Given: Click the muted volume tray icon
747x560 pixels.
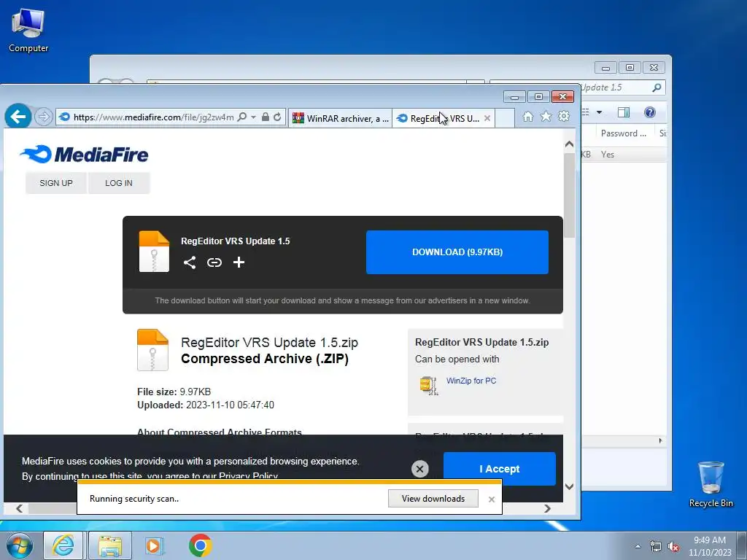Looking at the screenshot, I should pyautogui.click(x=673, y=547).
